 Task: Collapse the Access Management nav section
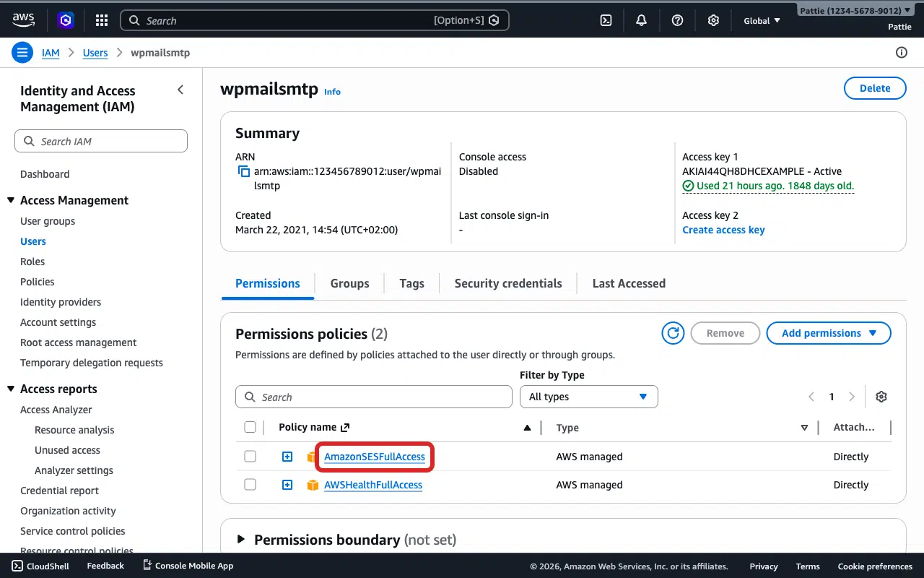point(11,200)
